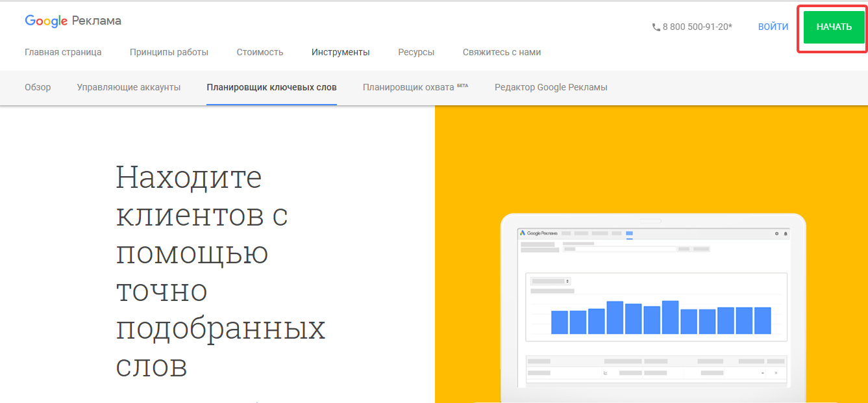The width and height of the screenshot is (868, 403).
Task: Switch to the Управляющие аккаунты tab
Action: click(129, 87)
